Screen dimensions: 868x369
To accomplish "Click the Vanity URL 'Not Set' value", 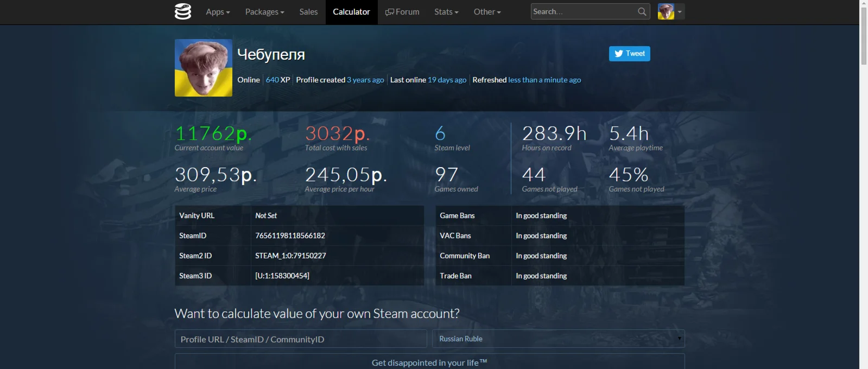I will point(266,215).
